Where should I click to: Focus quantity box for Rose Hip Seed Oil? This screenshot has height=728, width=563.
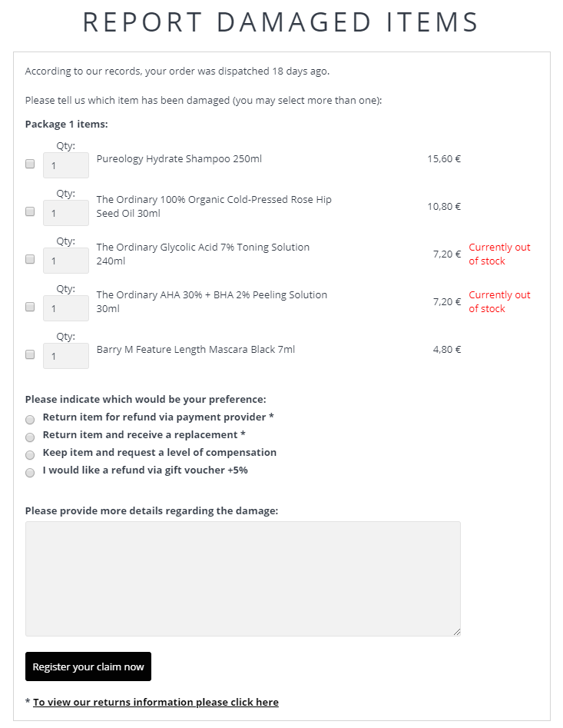tap(66, 213)
